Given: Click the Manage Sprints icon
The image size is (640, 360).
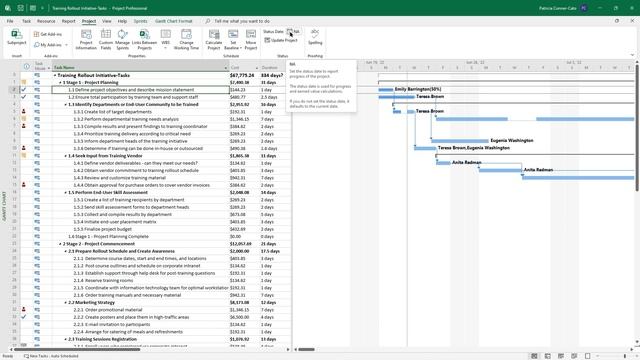Looking at the screenshot, I should tap(122, 34).
